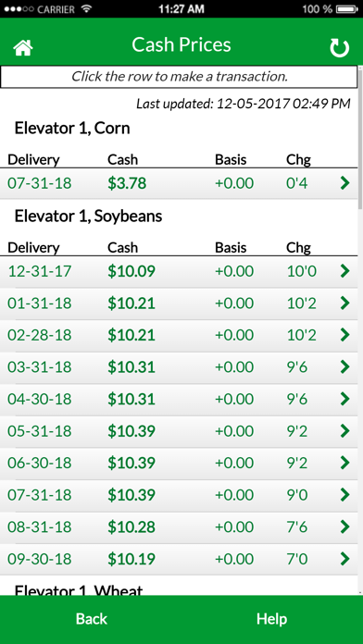Tap the Help button
Screen dimensions: 363x644
tap(271, 619)
